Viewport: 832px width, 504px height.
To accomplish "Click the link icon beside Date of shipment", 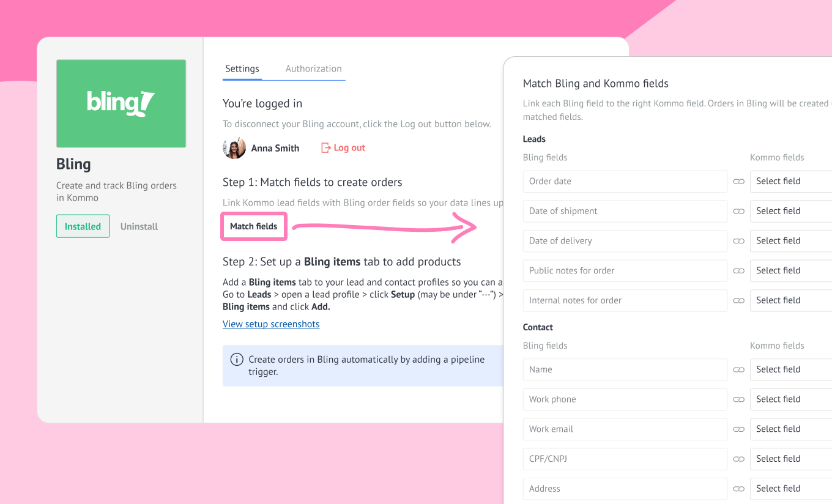I will (738, 211).
